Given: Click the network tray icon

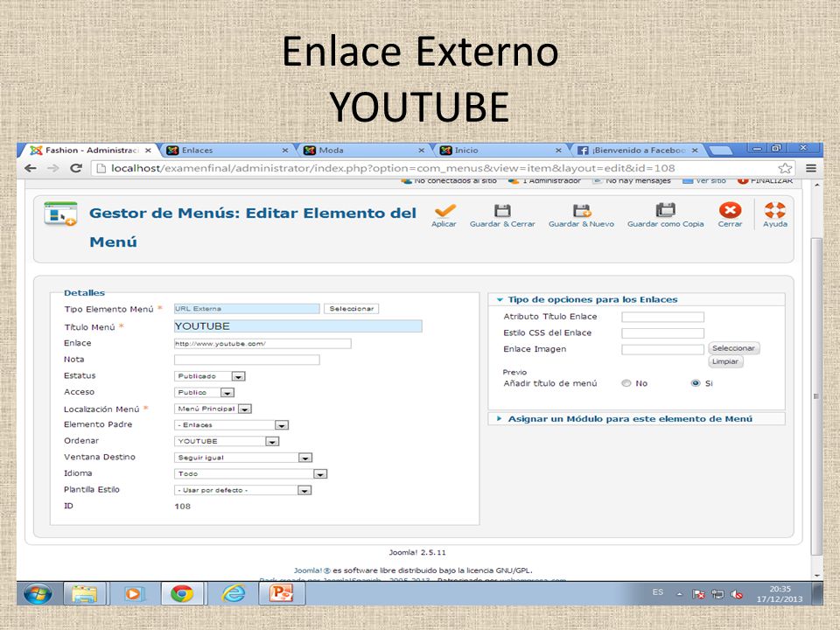Looking at the screenshot, I should point(717,594).
